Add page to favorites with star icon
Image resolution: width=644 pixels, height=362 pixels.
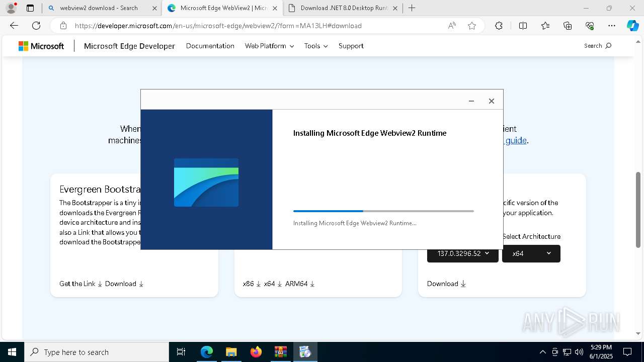tap(472, 26)
